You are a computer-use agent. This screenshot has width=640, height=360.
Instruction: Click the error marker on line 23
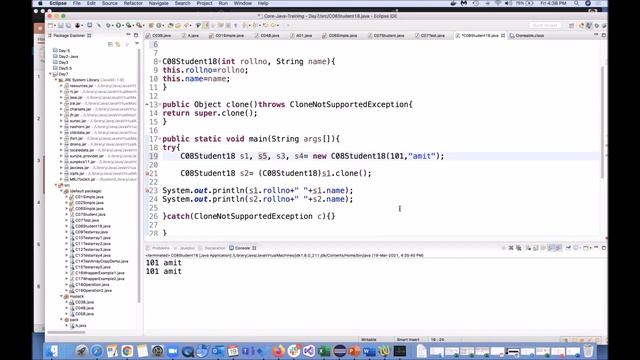(147, 191)
